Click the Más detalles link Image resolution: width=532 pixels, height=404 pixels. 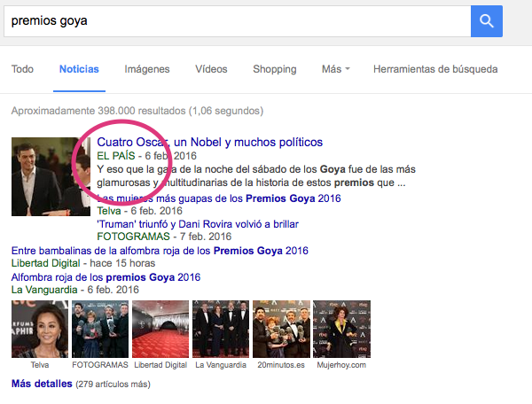[42, 384]
